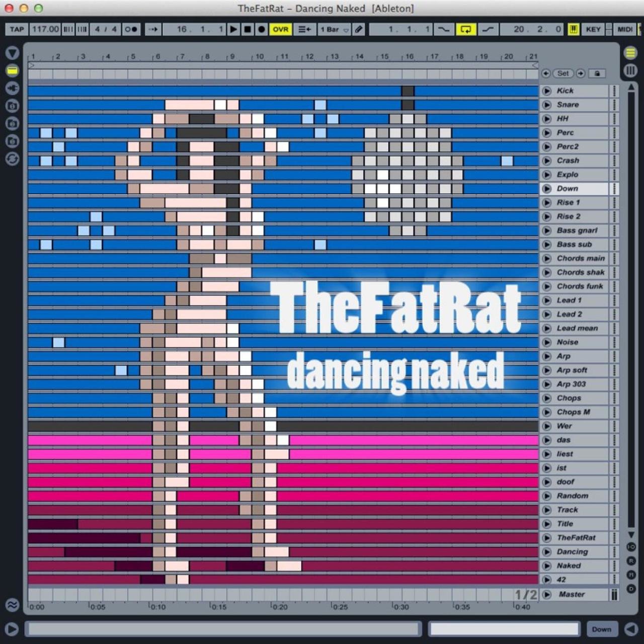Select the Chords funk track name

[580, 286]
